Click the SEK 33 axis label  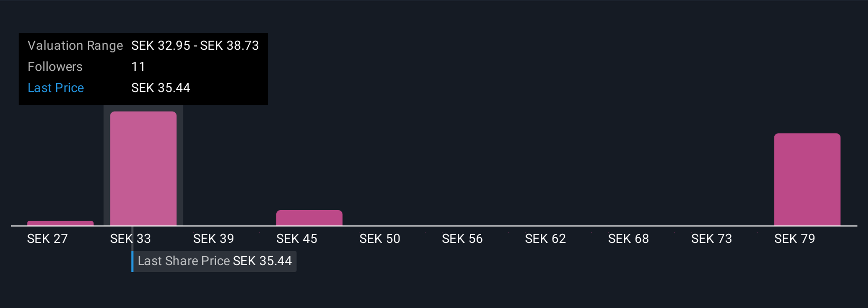pos(130,239)
